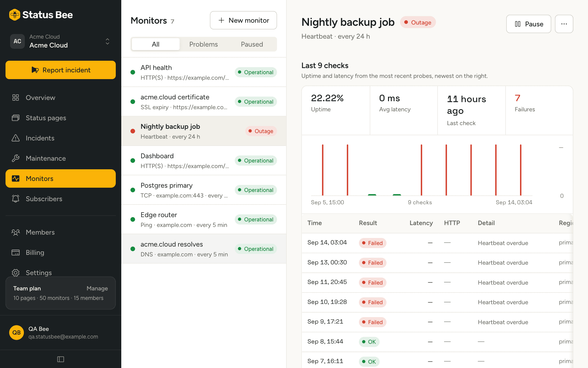Screen dimensions: 588x368
Task: Click the Sep 11, 20:45 check row
Action: (x=437, y=282)
